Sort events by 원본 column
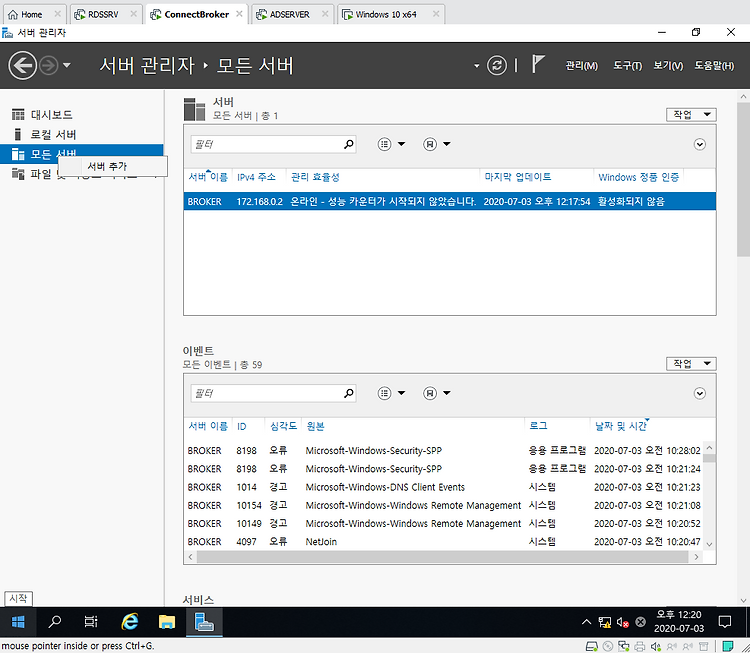The image size is (750, 653). [315, 426]
